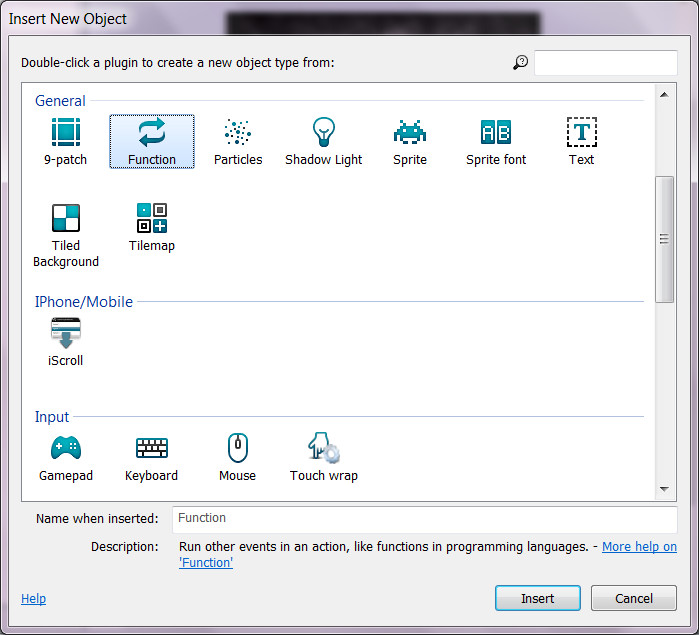699x635 pixels.
Task: Choose the Sprite font plugin
Action: (495, 133)
